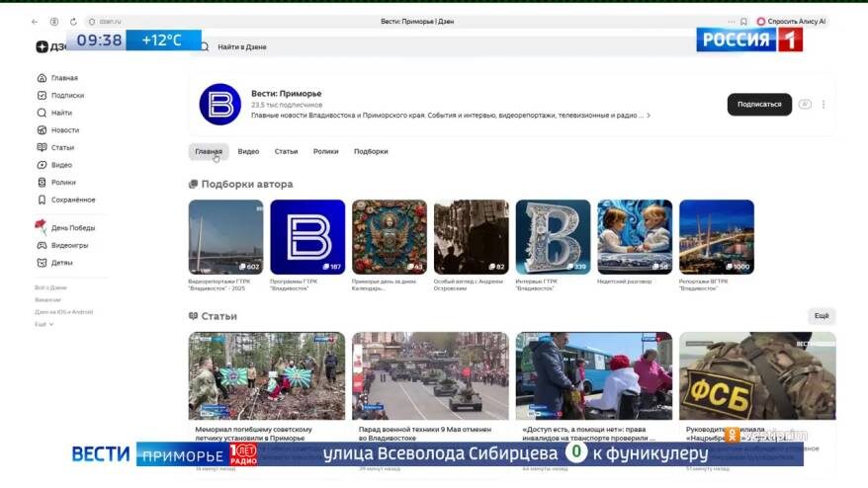Open the channel three-dot options menu
Screen dimensions: 868x488
point(824,105)
